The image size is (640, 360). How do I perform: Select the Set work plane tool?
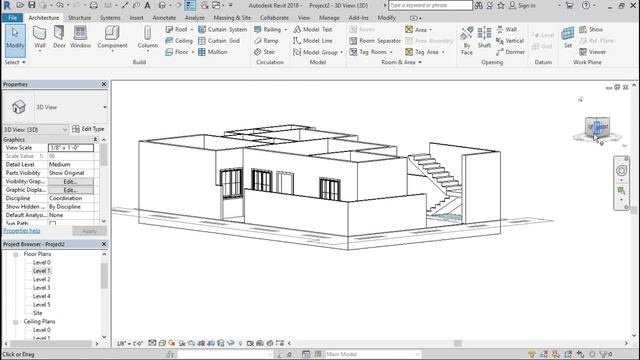(568, 38)
